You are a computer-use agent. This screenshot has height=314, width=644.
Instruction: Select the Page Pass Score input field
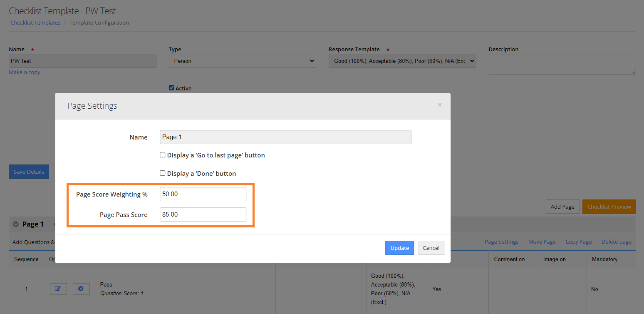[203, 214]
